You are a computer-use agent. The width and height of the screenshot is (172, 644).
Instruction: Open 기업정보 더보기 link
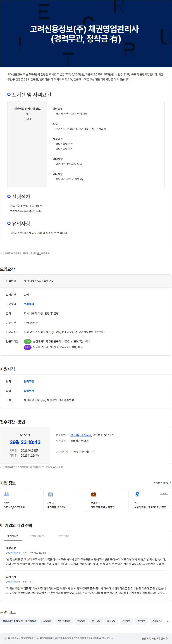click(x=162, y=483)
